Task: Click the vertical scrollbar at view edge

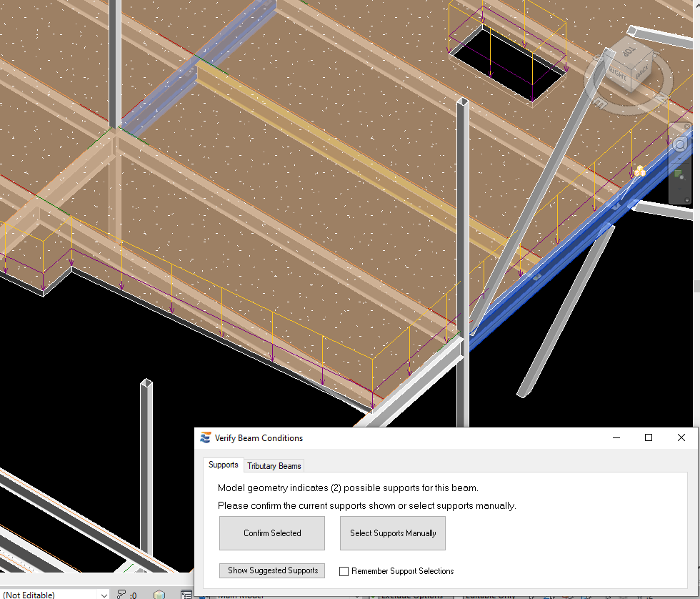Action: (696, 286)
